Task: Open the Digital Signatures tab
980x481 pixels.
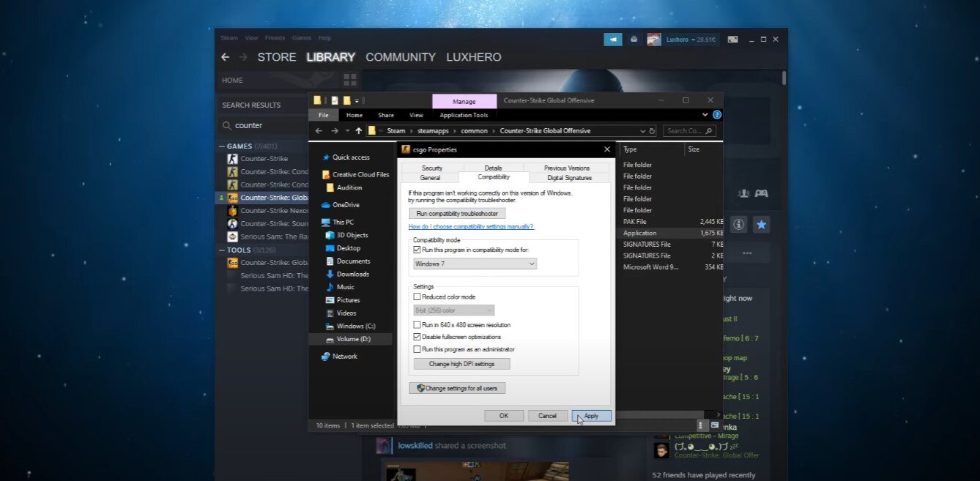Action: pyautogui.click(x=569, y=178)
